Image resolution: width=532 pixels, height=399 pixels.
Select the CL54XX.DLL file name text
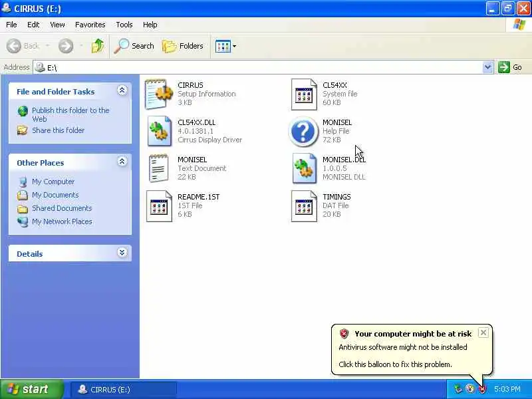[196, 122]
